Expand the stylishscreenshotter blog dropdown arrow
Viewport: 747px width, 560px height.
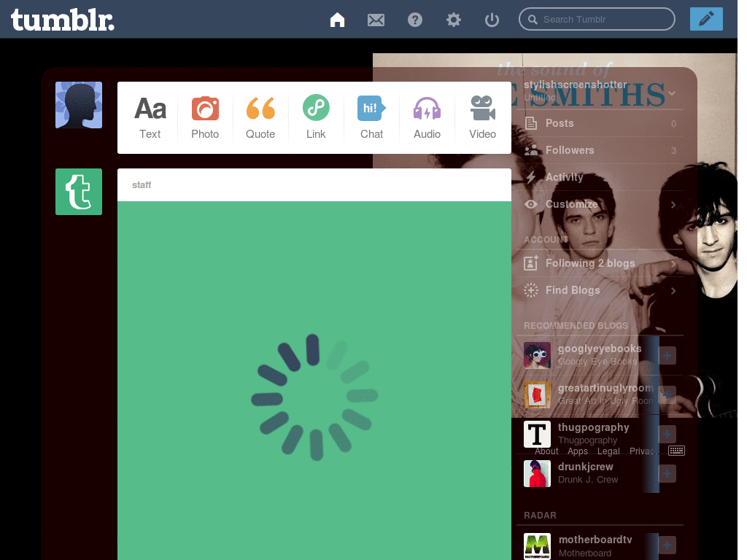[672, 93]
